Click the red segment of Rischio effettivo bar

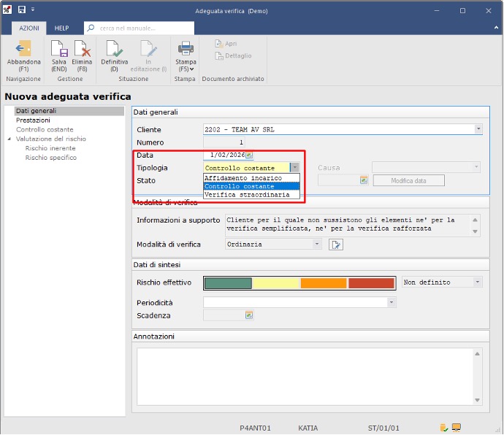coord(371,282)
